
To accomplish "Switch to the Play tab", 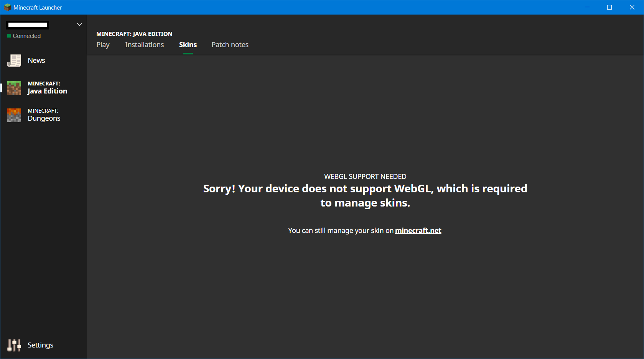I will (x=103, y=45).
